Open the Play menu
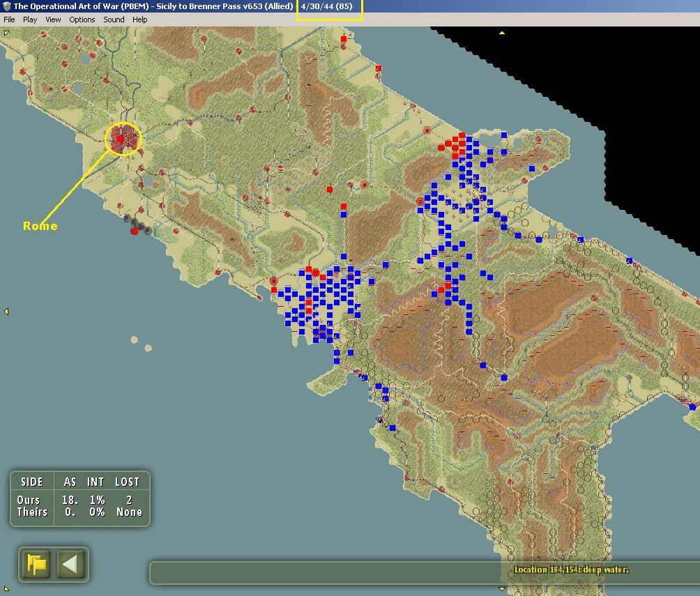The width and height of the screenshot is (700, 596). [30, 20]
